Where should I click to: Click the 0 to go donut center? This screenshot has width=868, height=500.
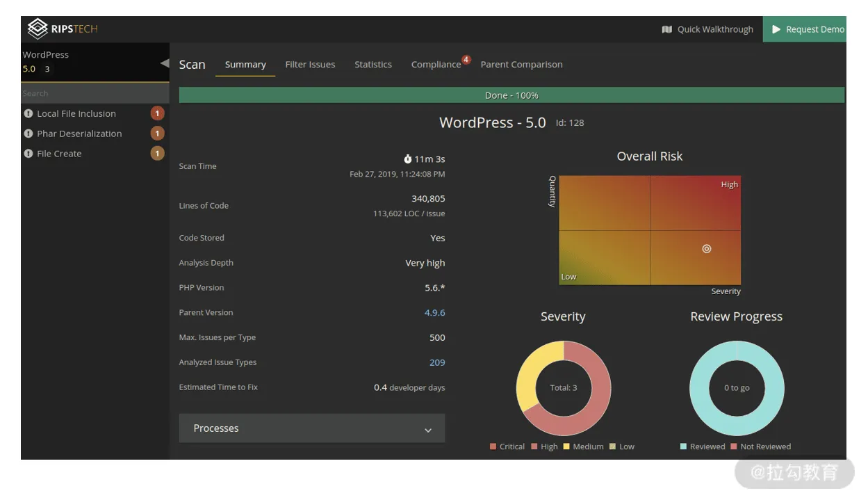(x=737, y=388)
